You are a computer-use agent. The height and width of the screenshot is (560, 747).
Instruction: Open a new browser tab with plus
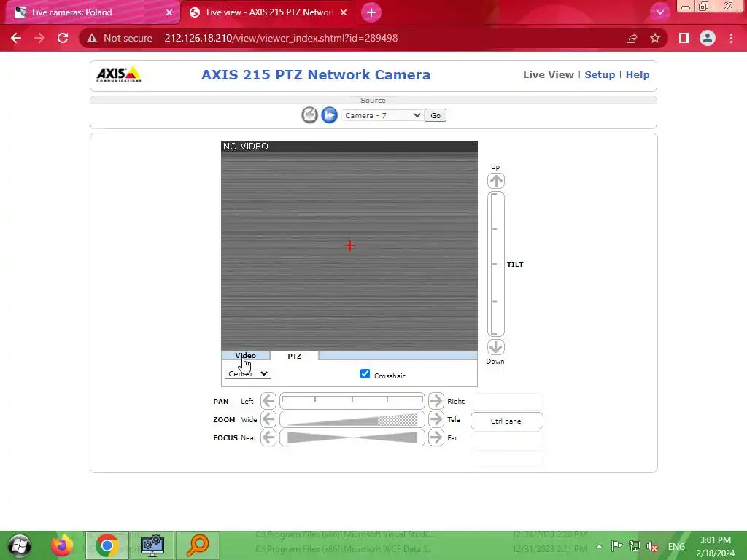(x=371, y=12)
